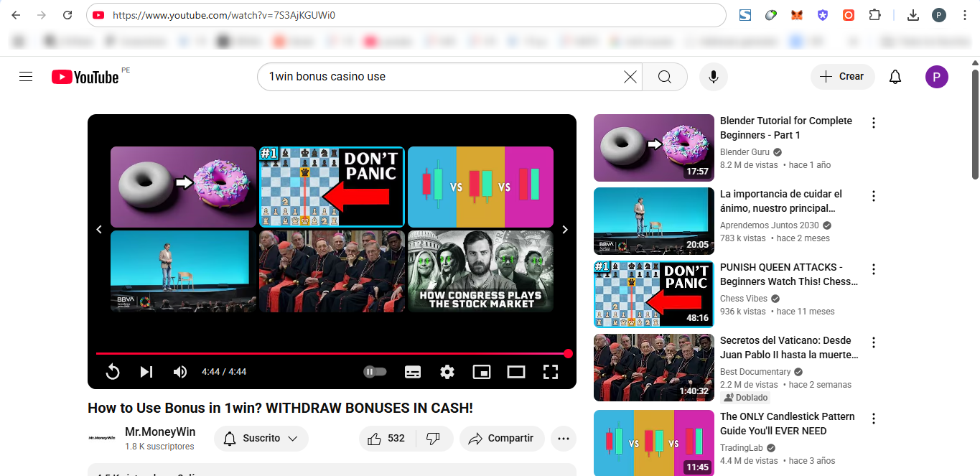Viewport: 980px width, 476px height.
Task: Click the red video progress bar
Action: 330,353
